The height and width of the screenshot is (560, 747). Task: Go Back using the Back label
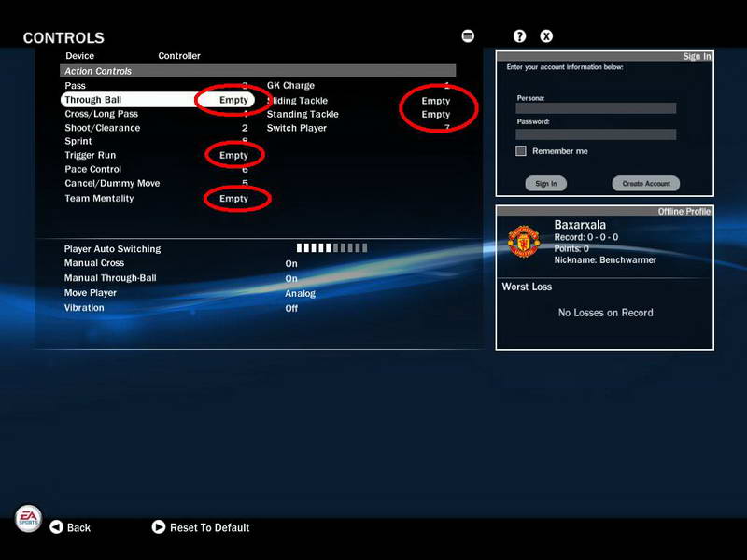click(78, 527)
